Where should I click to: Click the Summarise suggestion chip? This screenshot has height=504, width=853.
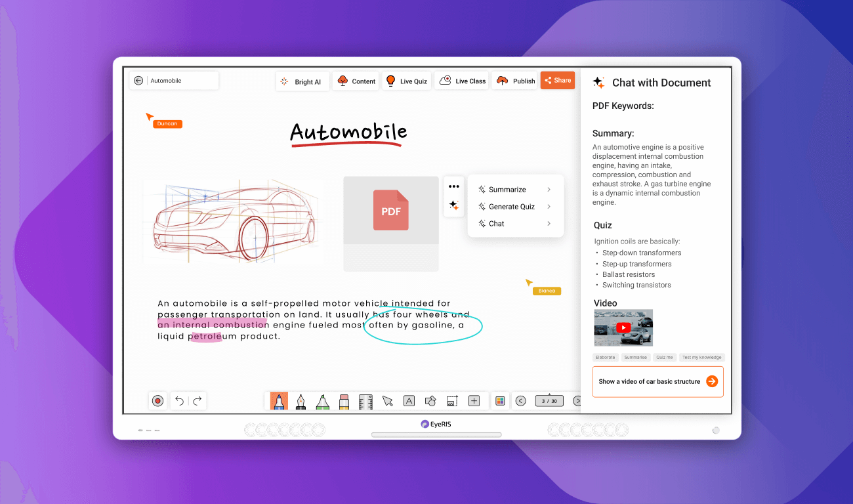[x=635, y=358]
